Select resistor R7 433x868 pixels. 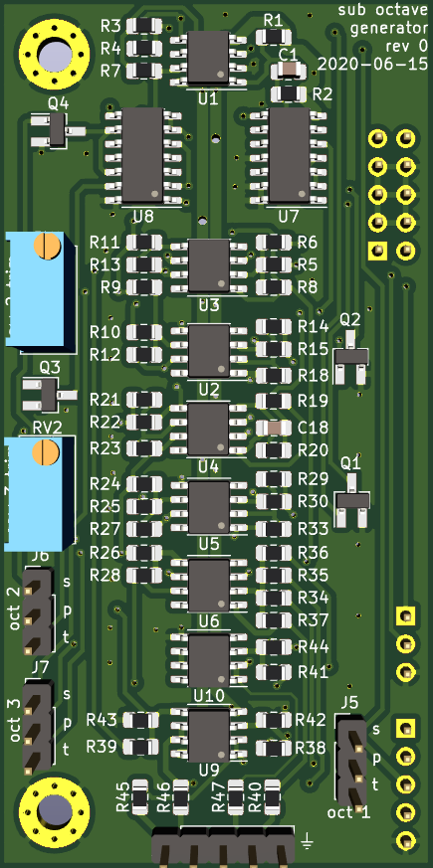(144, 71)
